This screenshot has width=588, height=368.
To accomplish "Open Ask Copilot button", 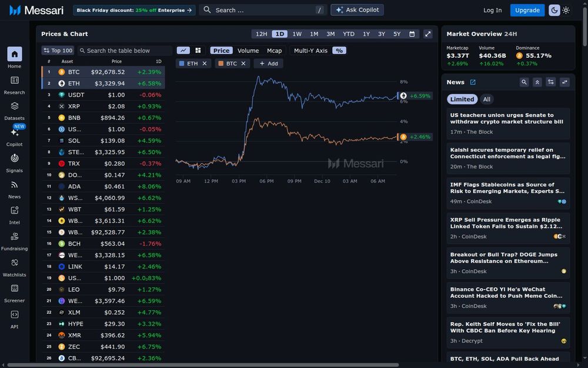I will tap(357, 10).
